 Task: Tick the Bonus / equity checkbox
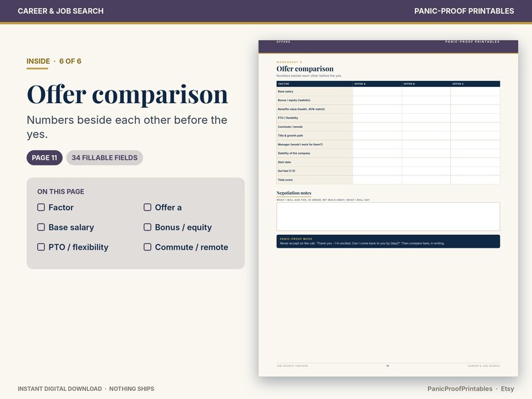[147, 227]
